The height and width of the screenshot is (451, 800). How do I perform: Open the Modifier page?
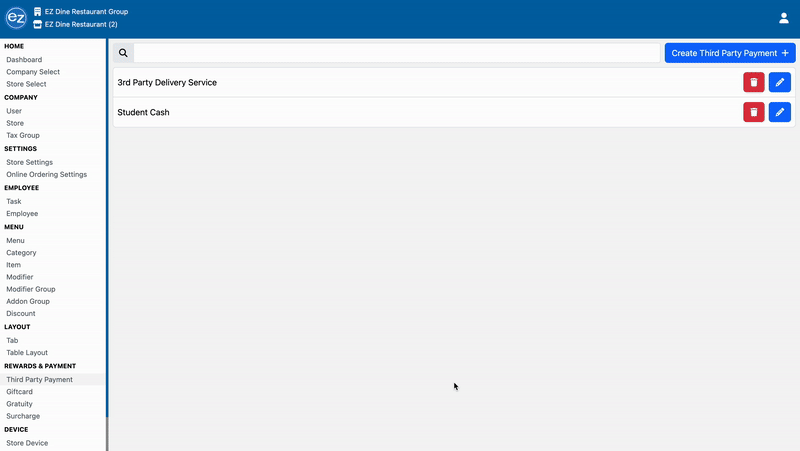click(x=19, y=277)
